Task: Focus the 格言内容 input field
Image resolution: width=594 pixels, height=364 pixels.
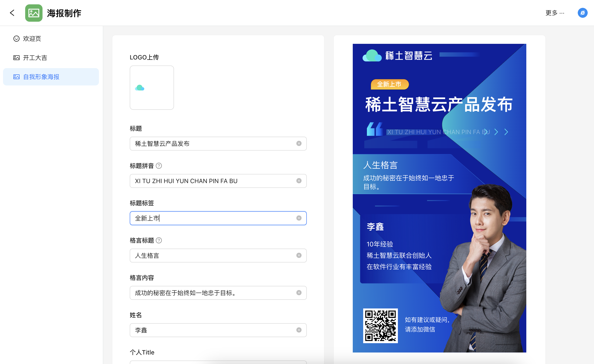Action: (212, 293)
